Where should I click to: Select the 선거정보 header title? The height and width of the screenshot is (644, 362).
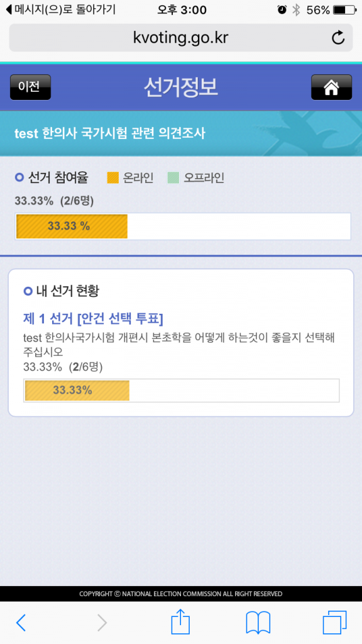click(181, 87)
